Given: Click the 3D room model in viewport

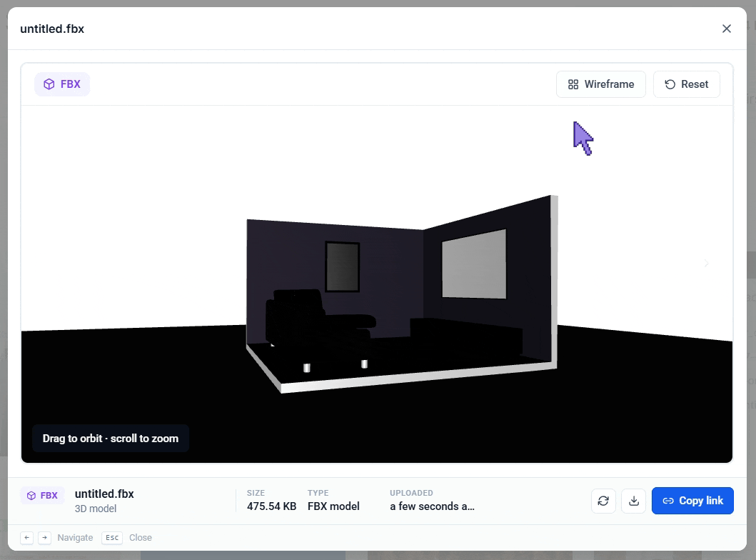Looking at the screenshot, I should point(402,294).
